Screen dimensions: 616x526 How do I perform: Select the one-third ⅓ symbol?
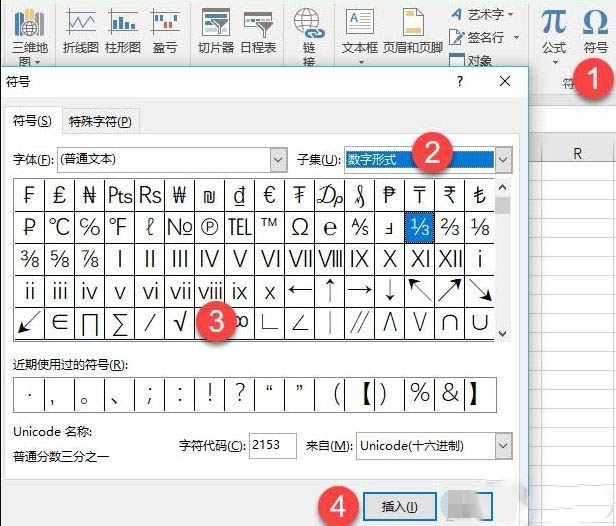tap(420, 227)
